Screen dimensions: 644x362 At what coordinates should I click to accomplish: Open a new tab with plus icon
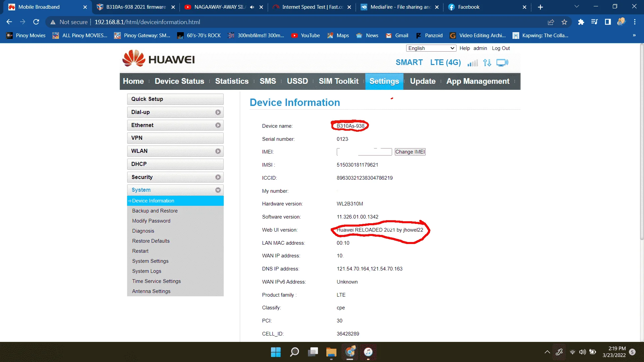540,7
